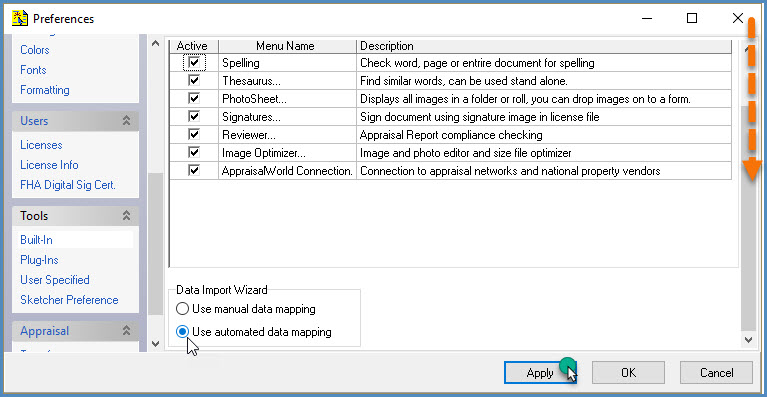Click main panel scrollbar down arrow
The width and height of the screenshot is (767, 397).
pyautogui.click(x=748, y=339)
